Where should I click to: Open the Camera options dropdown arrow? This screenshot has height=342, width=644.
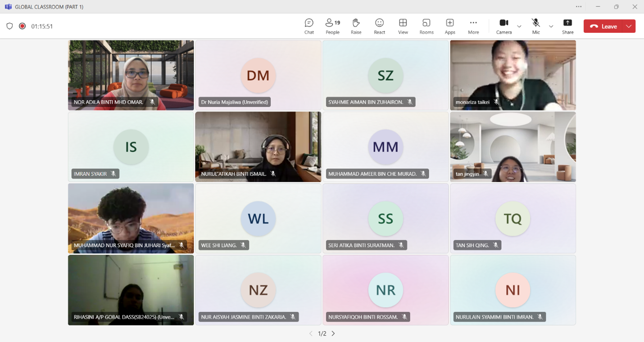tap(519, 27)
